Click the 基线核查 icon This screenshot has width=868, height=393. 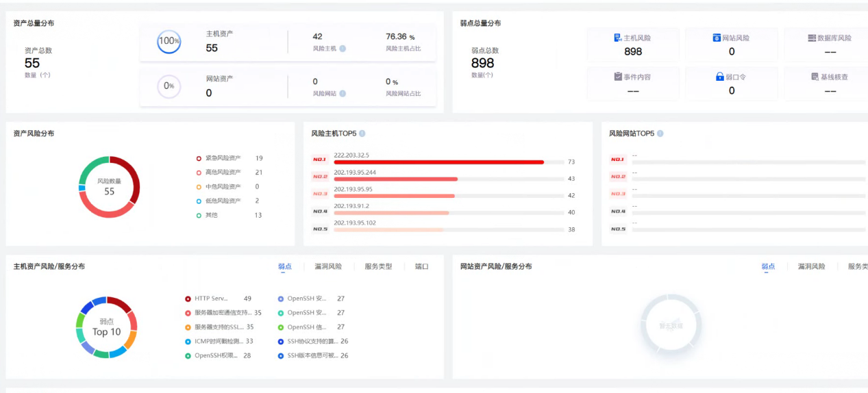815,77
